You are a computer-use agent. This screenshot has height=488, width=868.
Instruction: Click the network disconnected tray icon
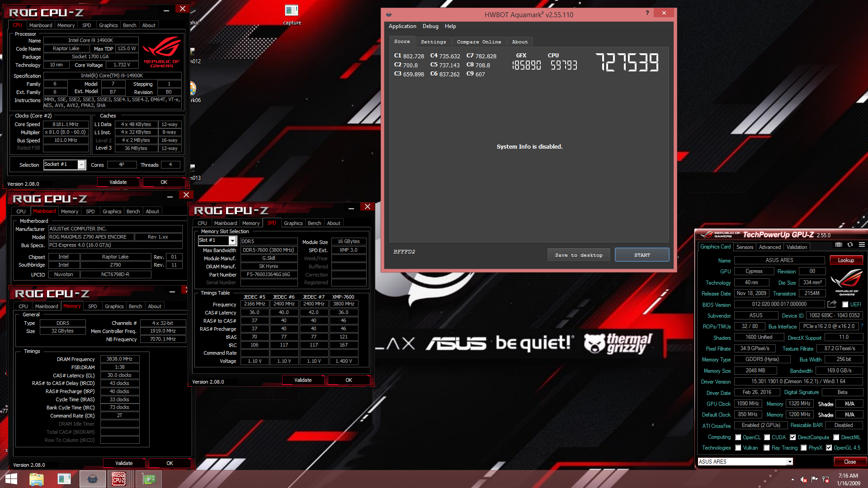(x=826, y=479)
